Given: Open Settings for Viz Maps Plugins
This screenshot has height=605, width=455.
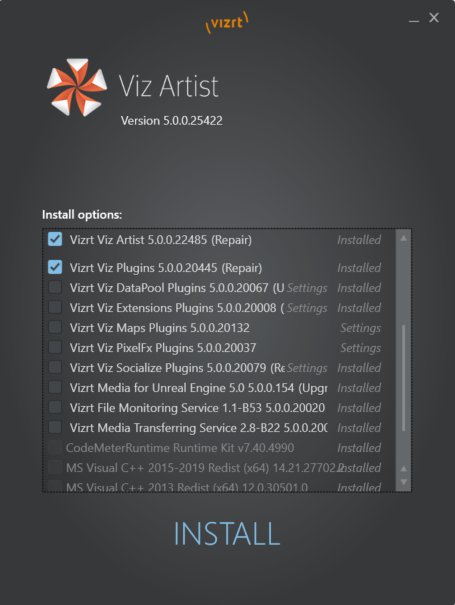Looking at the screenshot, I should click(x=360, y=328).
